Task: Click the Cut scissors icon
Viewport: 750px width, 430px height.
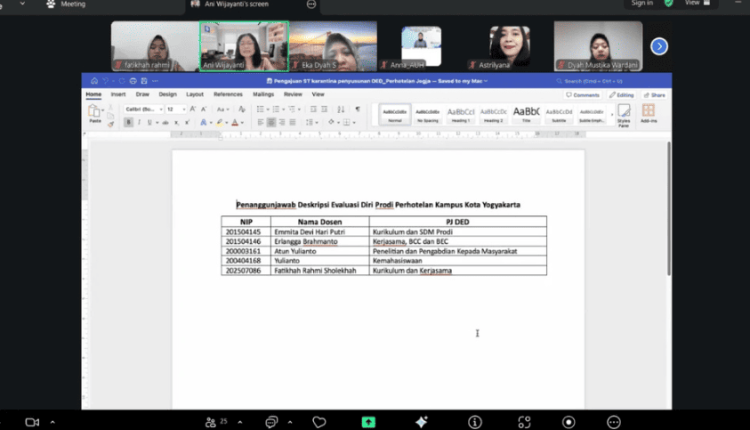Action: [110, 108]
